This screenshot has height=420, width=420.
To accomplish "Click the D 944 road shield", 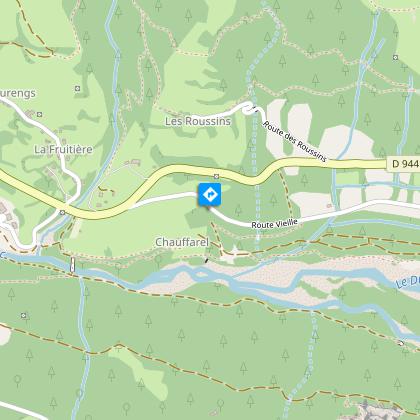I will [x=404, y=164].
